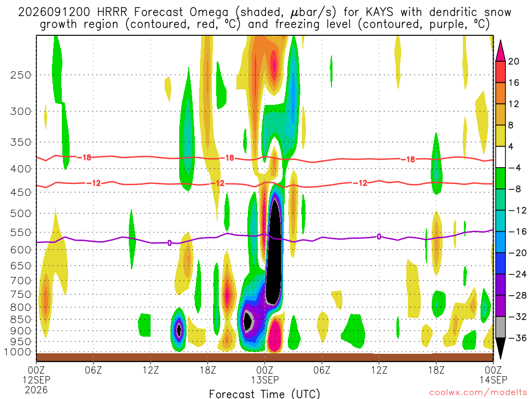
Task: Click the 250 pressure level axis label
Action: click(21, 75)
